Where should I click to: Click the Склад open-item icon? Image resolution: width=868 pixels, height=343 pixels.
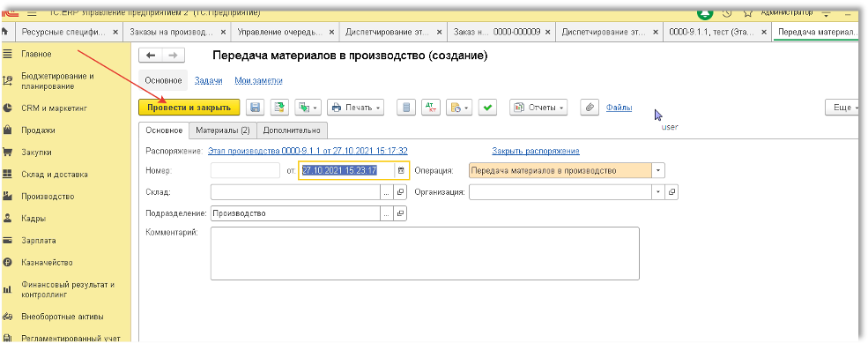click(400, 191)
